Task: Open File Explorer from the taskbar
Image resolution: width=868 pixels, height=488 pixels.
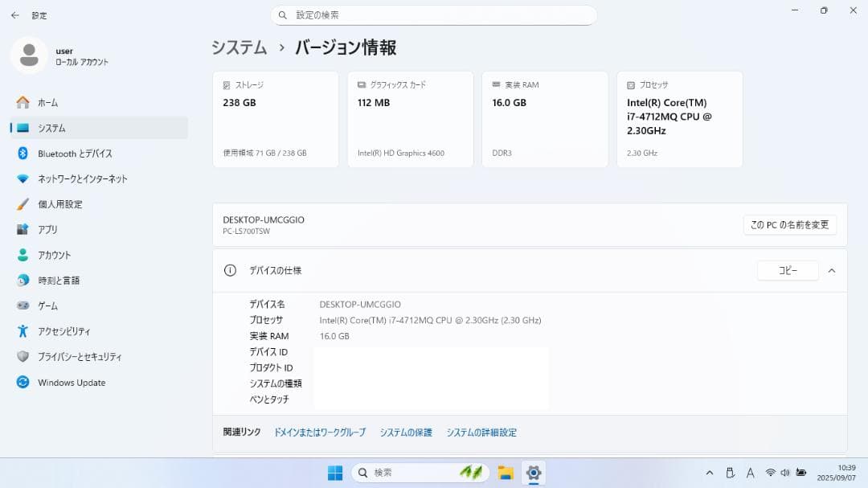Action: tap(505, 473)
